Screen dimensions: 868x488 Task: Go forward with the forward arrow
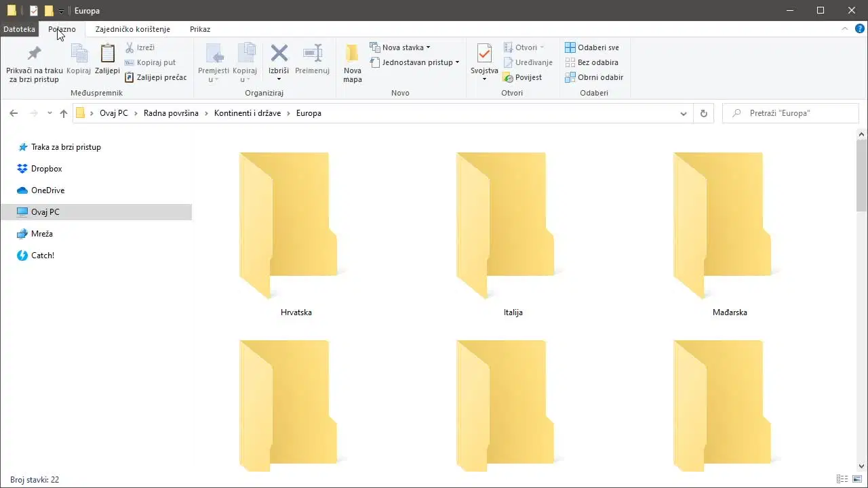pyautogui.click(x=33, y=113)
